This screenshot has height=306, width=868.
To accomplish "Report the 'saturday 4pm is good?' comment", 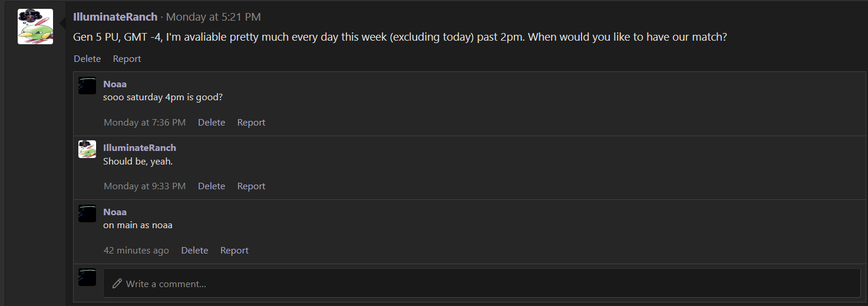I will tap(251, 123).
